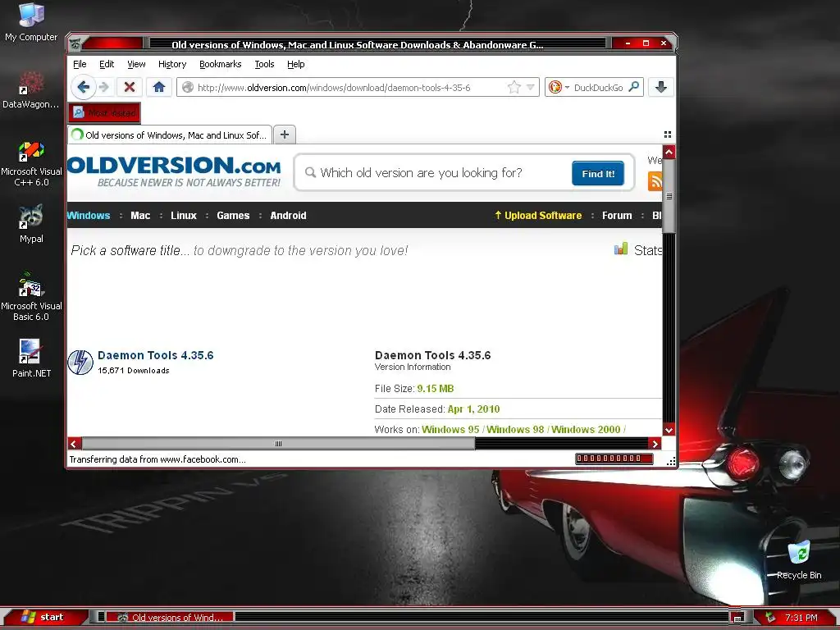Click the Windows 98 compatibility link
The height and width of the screenshot is (630, 840).
[x=515, y=429]
